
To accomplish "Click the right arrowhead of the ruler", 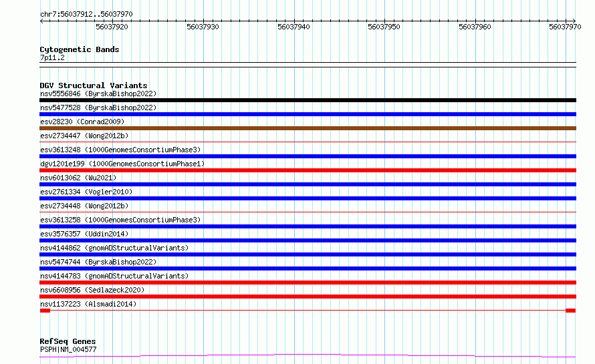I will click(x=574, y=21).
